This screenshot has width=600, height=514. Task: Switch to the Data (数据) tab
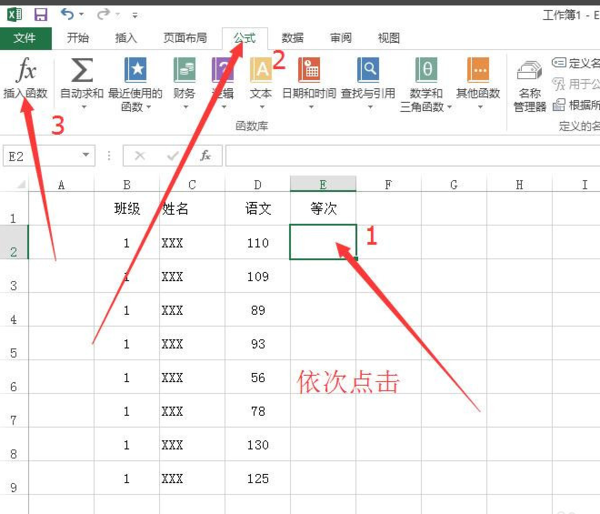click(x=293, y=38)
